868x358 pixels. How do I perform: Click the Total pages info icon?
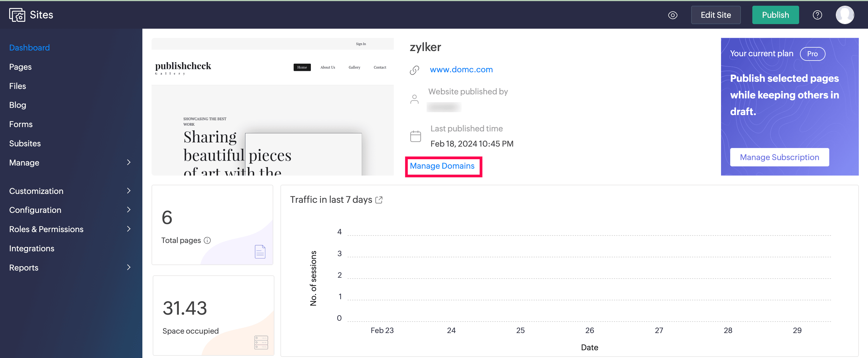tap(208, 240)
